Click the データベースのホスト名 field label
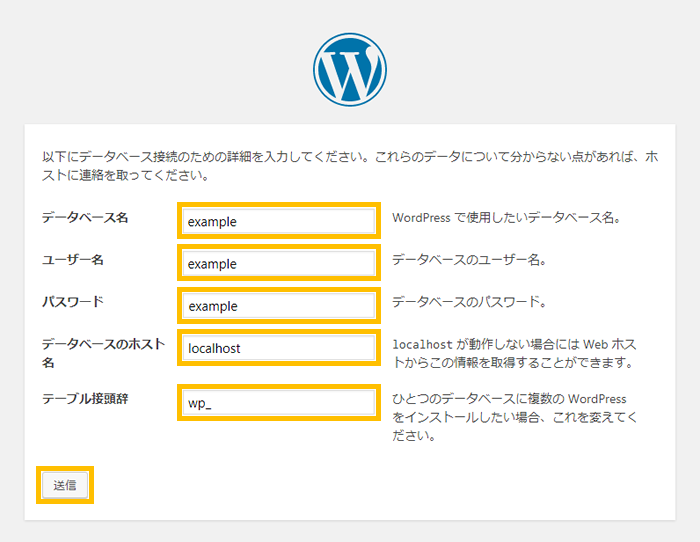 pyautogui.click(x=98, y=343)
